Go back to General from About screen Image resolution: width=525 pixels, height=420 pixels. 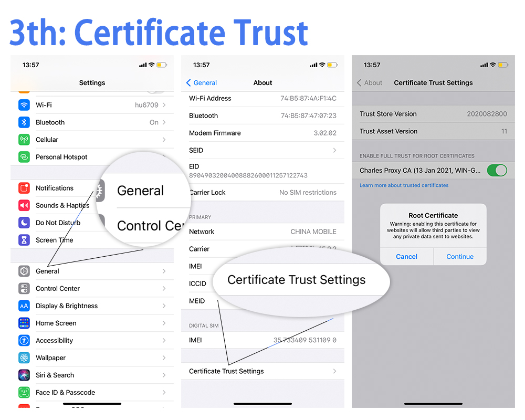[x=201, y=83]
